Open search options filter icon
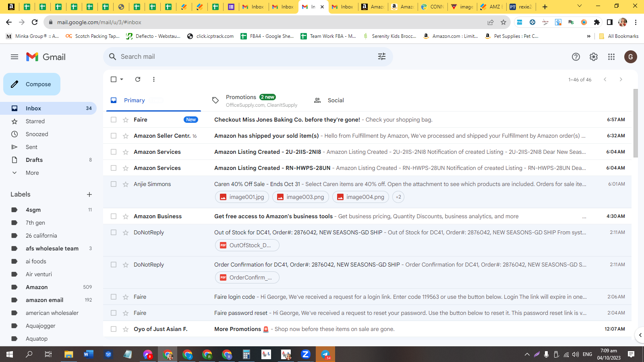 click(382, 57)
